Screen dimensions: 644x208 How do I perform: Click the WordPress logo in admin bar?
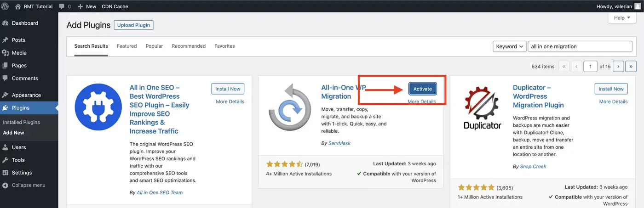coord(6,6)
